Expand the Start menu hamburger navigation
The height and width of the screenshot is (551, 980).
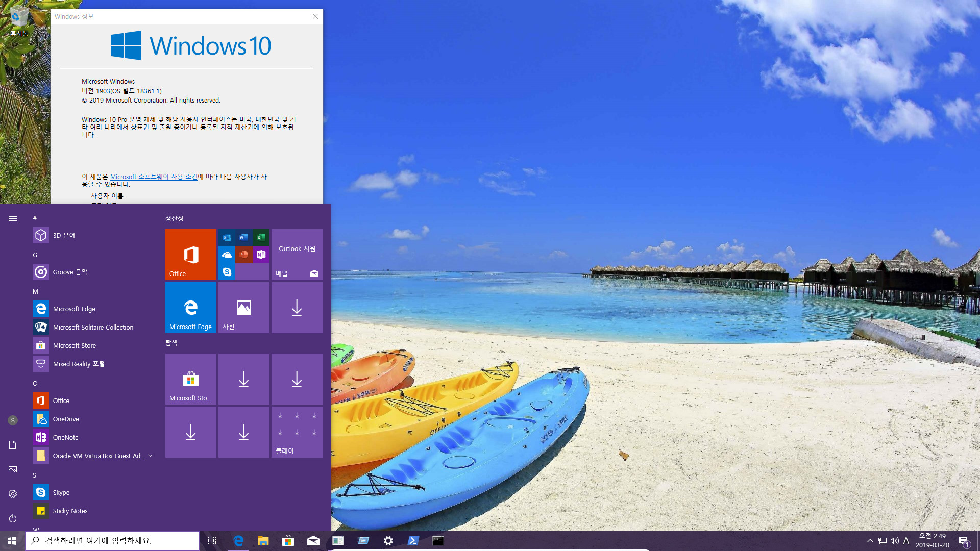(13, 218)
